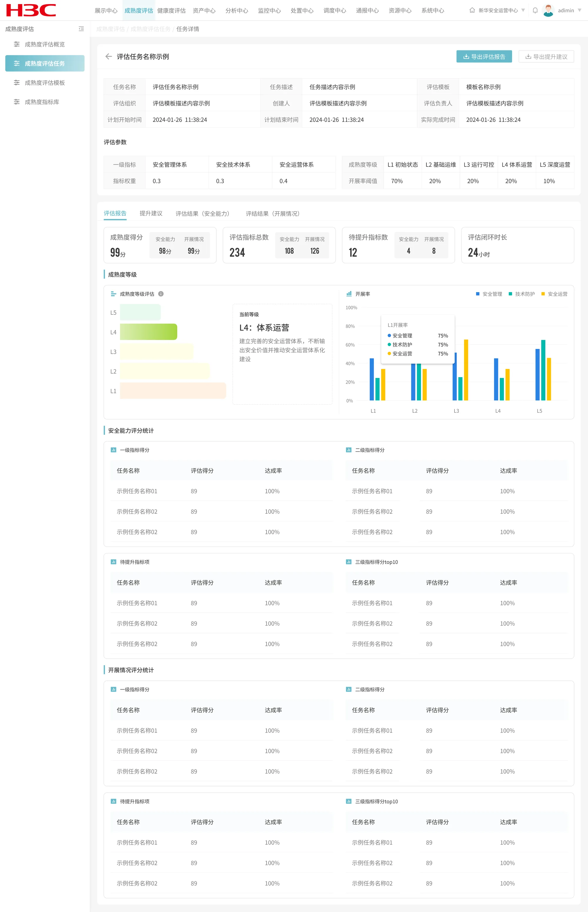Switch to 评估结果（安全能力）tab

204,213
